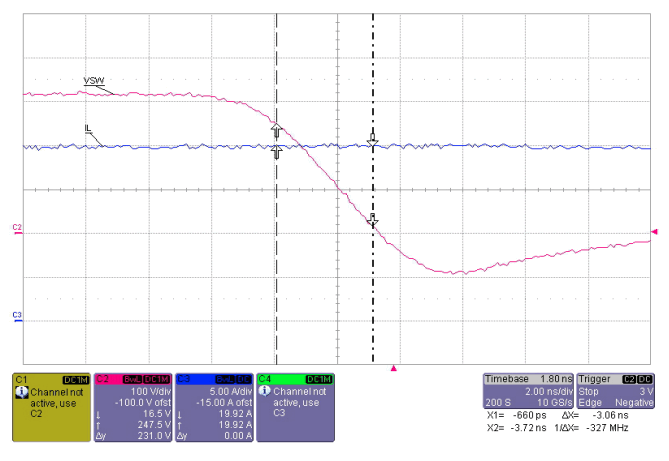Screen dimensions: 669x461
Task: Open the Trigger settings box
Action: [616, 391]
